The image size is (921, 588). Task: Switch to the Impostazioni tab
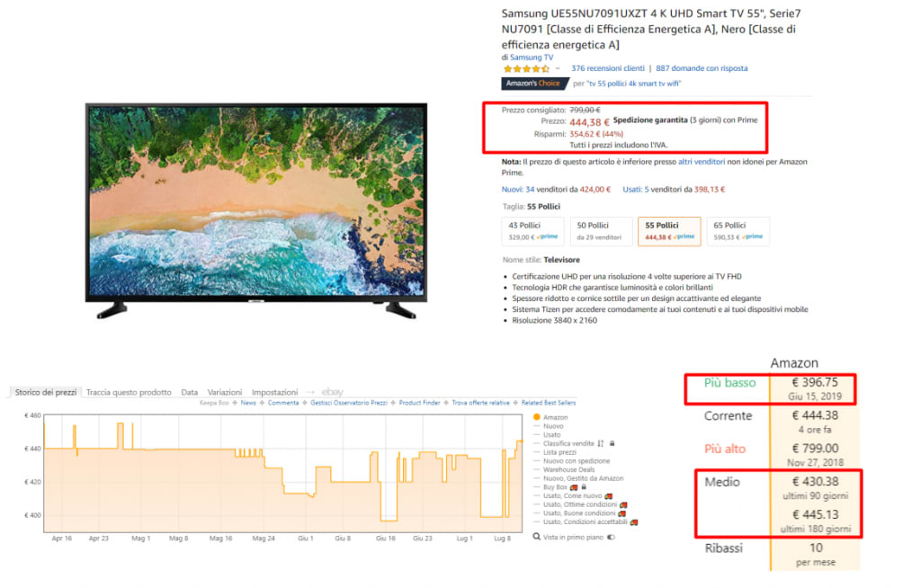point(274,392)
